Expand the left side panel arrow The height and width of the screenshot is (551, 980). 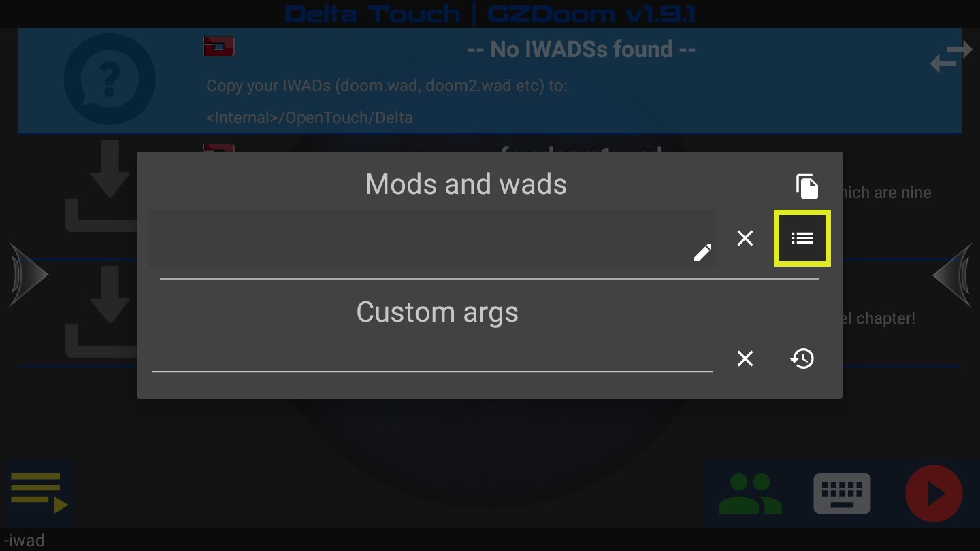[x=28, y=275]
